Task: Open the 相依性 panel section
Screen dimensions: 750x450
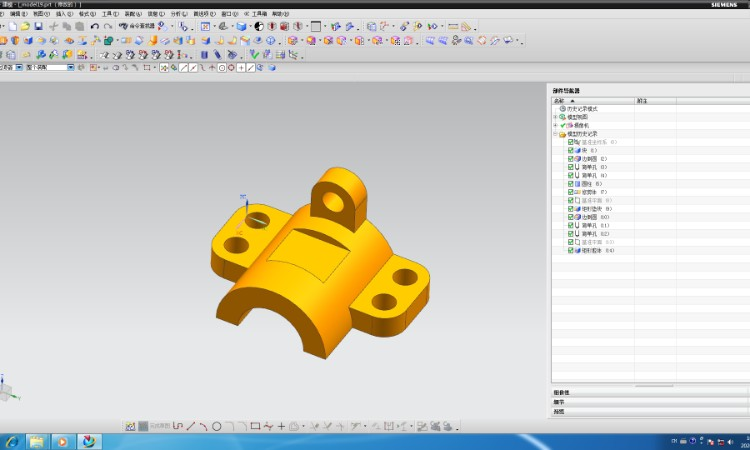Action: pos(560,393)
